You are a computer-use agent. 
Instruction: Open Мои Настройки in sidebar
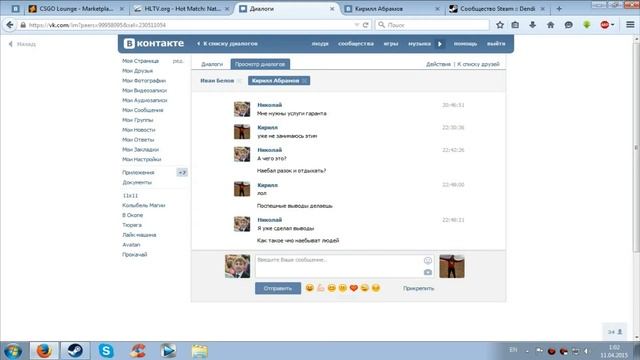(142, 159)
